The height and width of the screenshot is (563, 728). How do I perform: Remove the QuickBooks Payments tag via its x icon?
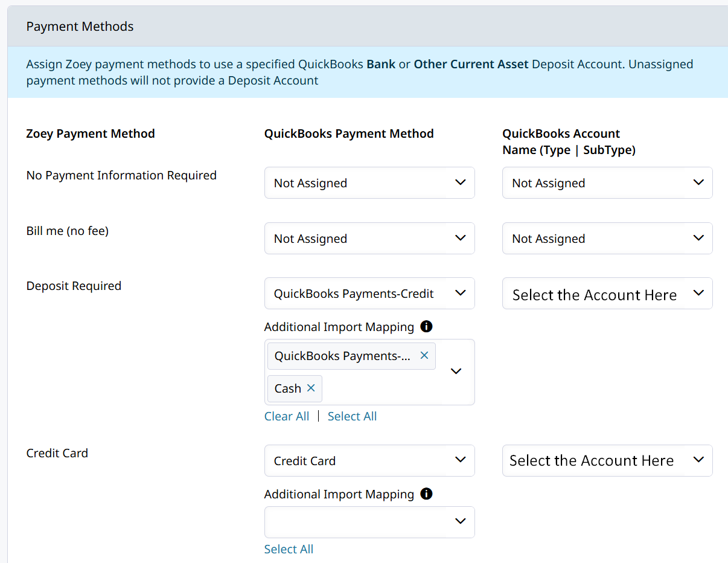click(x=424, y=356)
